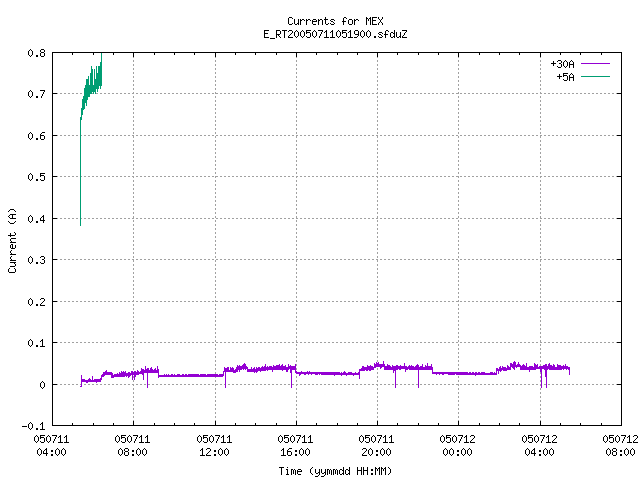Click the purple +30A legend line sample

pos(595,64)
